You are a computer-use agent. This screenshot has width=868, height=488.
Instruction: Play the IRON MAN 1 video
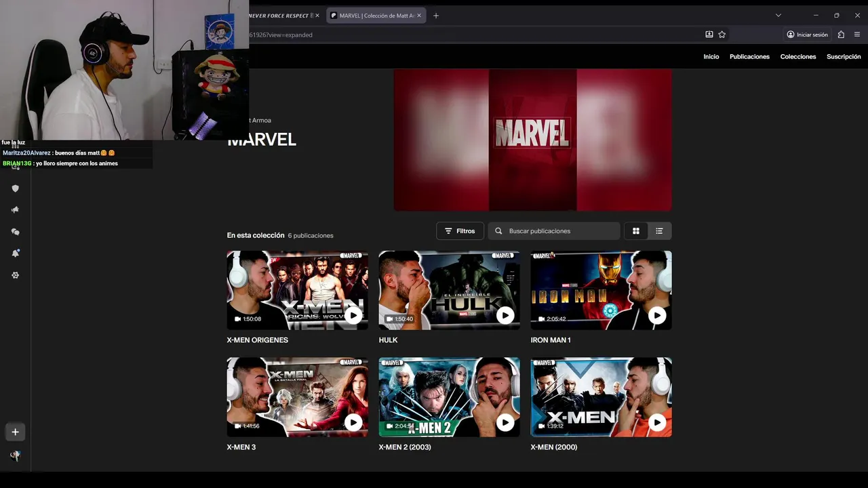657,315
